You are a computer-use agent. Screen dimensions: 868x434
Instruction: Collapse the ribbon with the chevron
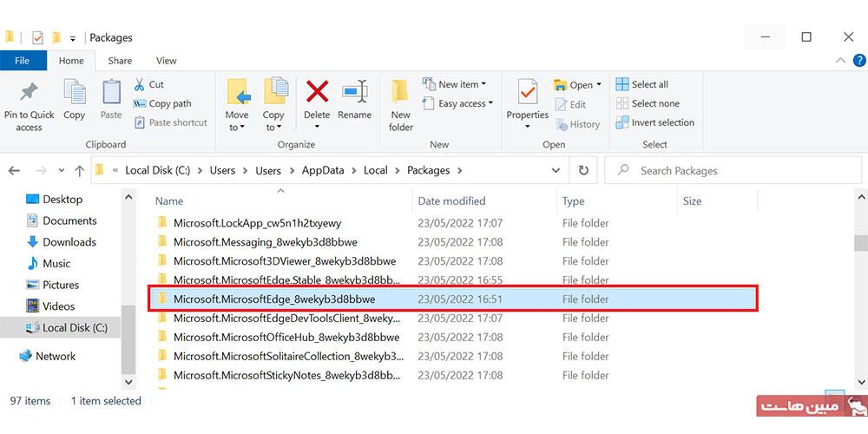click(x=840, y=61)
